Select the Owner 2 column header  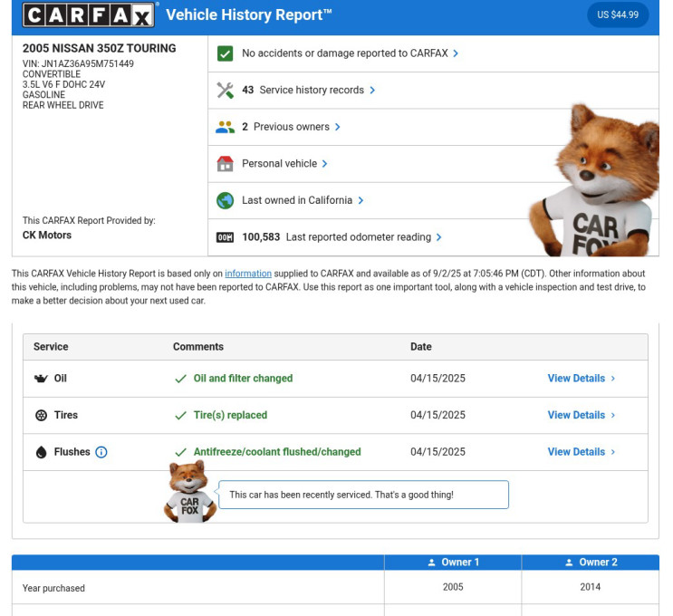(x=591, y=563)
